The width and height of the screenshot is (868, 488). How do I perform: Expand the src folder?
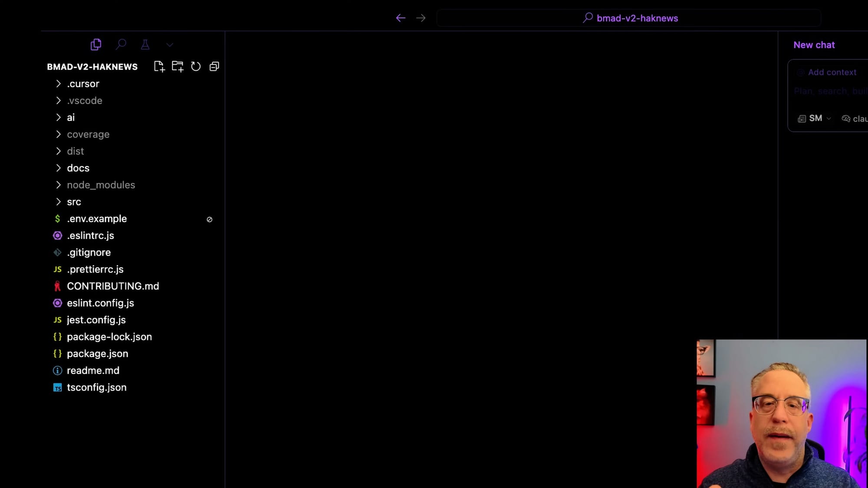tap(74, 202)
